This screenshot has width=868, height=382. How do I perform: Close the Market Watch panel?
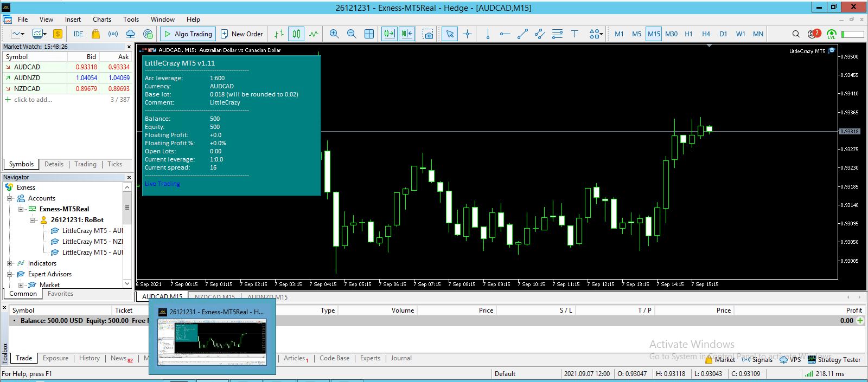(x=129, y=47)
